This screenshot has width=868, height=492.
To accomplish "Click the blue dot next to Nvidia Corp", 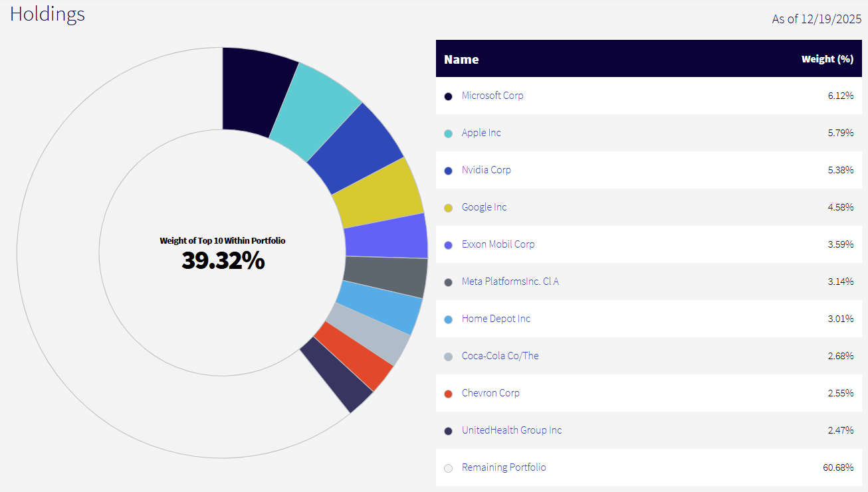I will point(449,170).
